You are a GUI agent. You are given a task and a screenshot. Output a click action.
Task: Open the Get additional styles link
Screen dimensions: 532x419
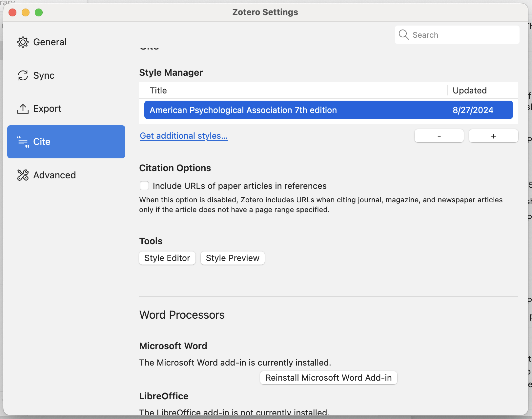click(184, 136)
